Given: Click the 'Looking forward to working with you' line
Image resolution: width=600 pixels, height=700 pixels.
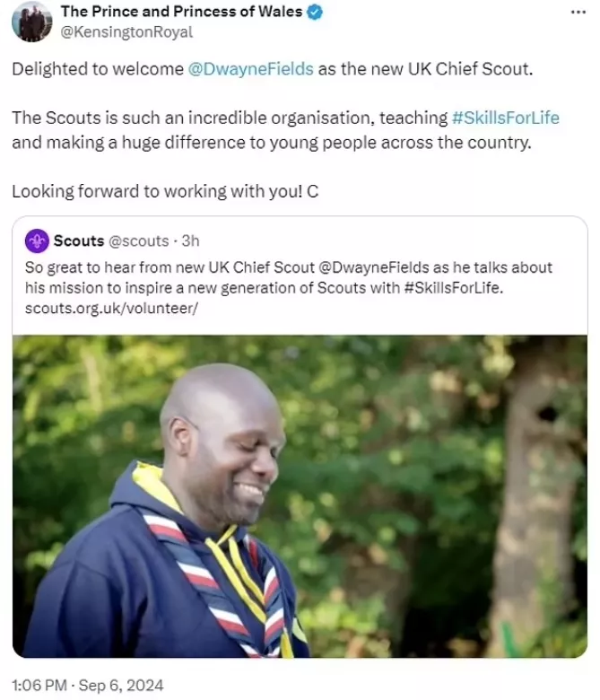Looking at the screenshot, I should point(165,191).
